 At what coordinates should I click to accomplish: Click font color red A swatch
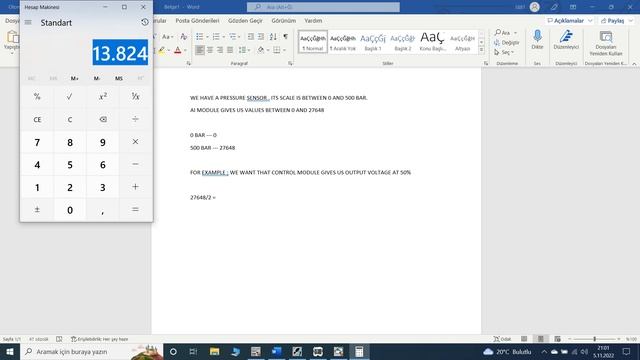[178, 50]
